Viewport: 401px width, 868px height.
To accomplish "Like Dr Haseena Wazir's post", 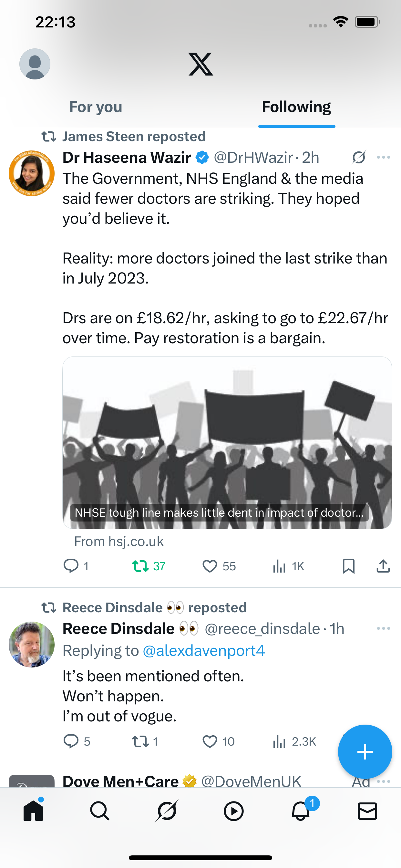I will pyautogui.click(x=210, y=566).
